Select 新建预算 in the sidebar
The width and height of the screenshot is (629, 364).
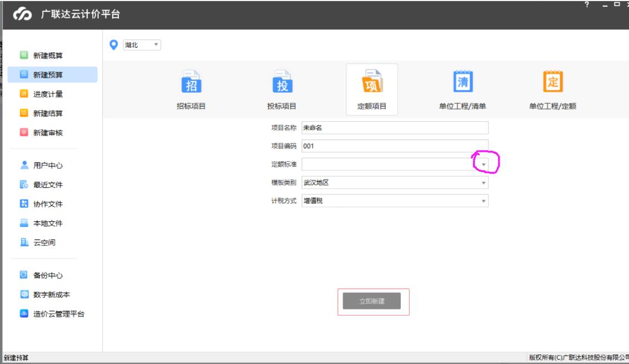(53, 74)
